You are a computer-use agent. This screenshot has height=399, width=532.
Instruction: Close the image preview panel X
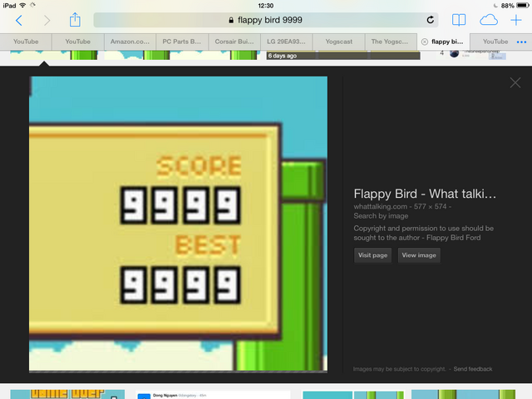515,82
